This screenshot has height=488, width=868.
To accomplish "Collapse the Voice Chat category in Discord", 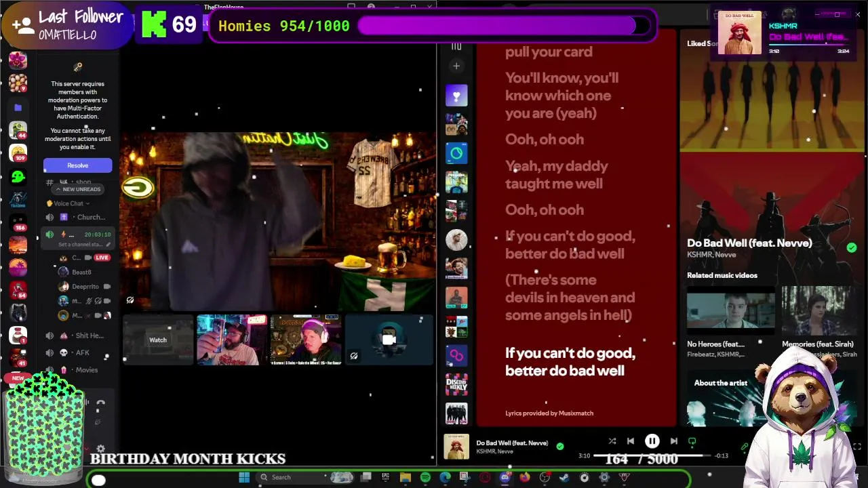I will 68,203.
